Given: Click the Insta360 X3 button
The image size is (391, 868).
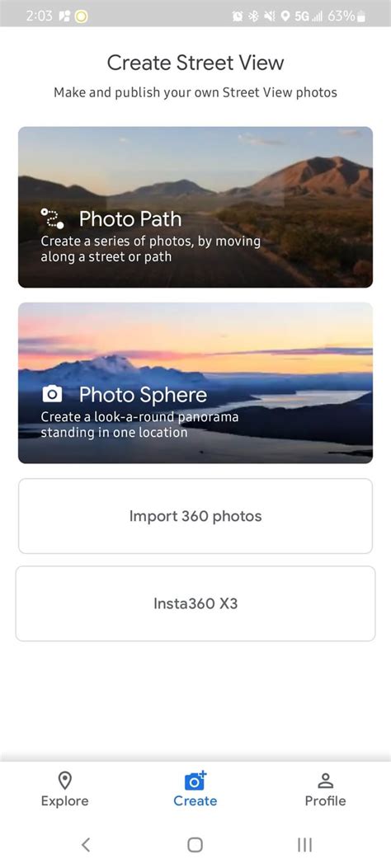Looking at the screenshot, I should [x=195, y=603].
